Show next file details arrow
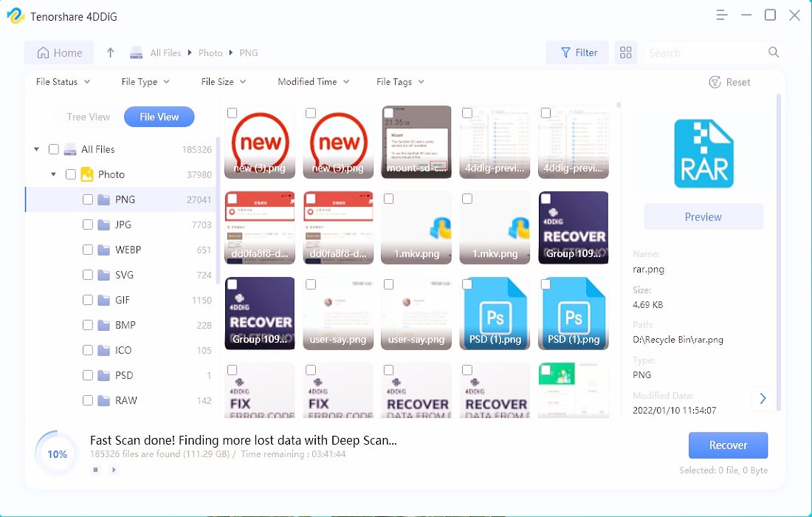The image size is (812, 517). click(x=763, y=398)
